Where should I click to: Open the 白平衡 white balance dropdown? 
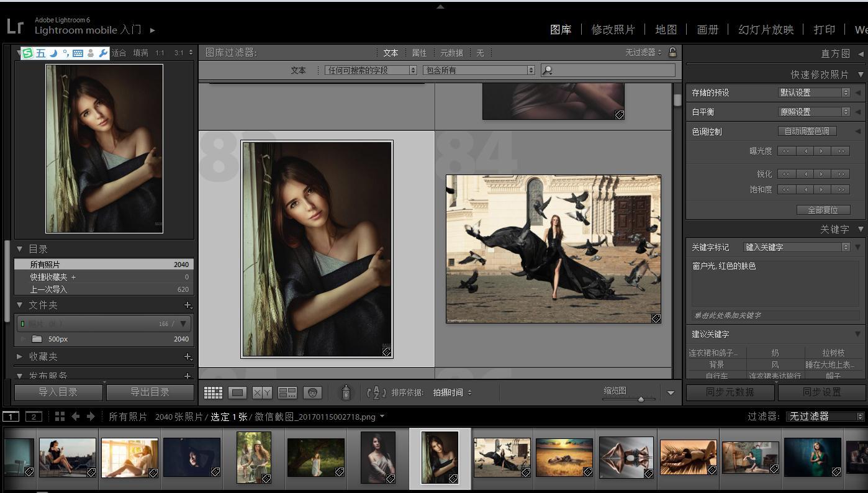tap(814, 112)
